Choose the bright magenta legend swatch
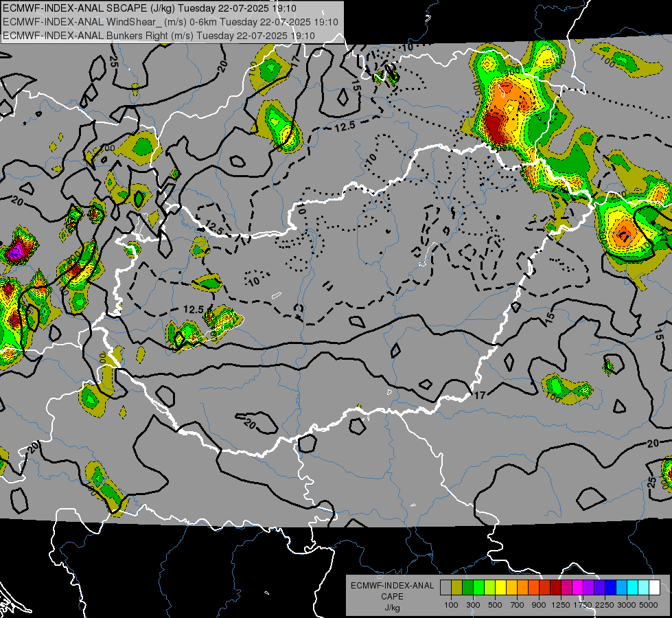 coord(578,587)
